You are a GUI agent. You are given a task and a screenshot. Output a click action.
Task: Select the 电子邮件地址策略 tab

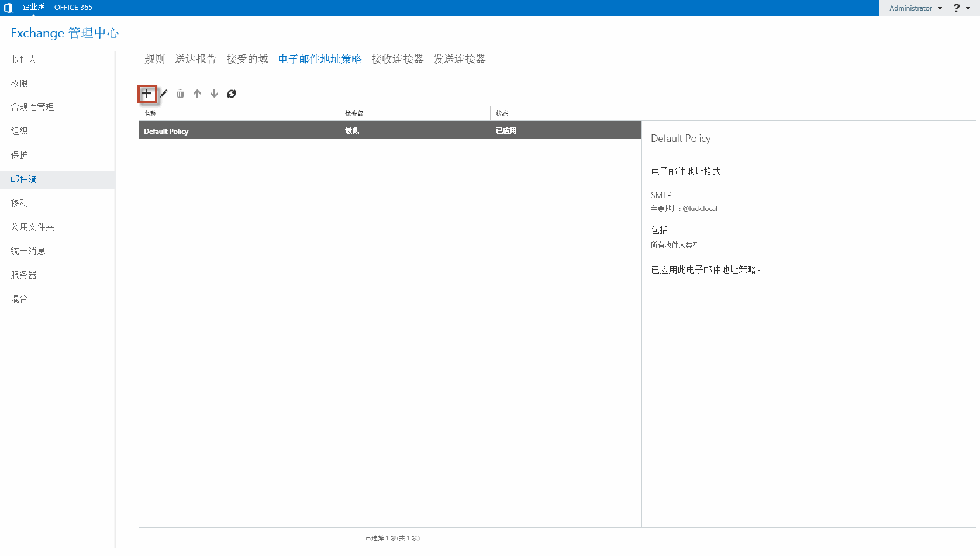coord(320,59)
